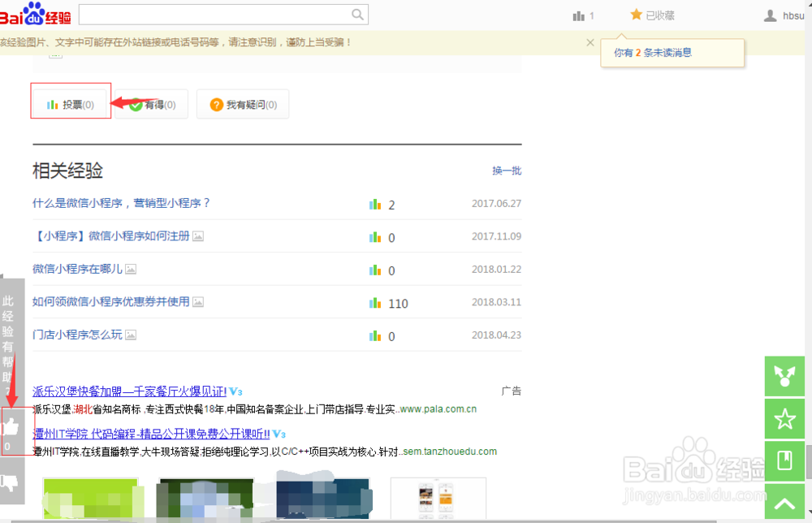Viewport: 812px width, 523px height.
Task: Select the user profile icon for hbsu
Action: tap(770, 15)
